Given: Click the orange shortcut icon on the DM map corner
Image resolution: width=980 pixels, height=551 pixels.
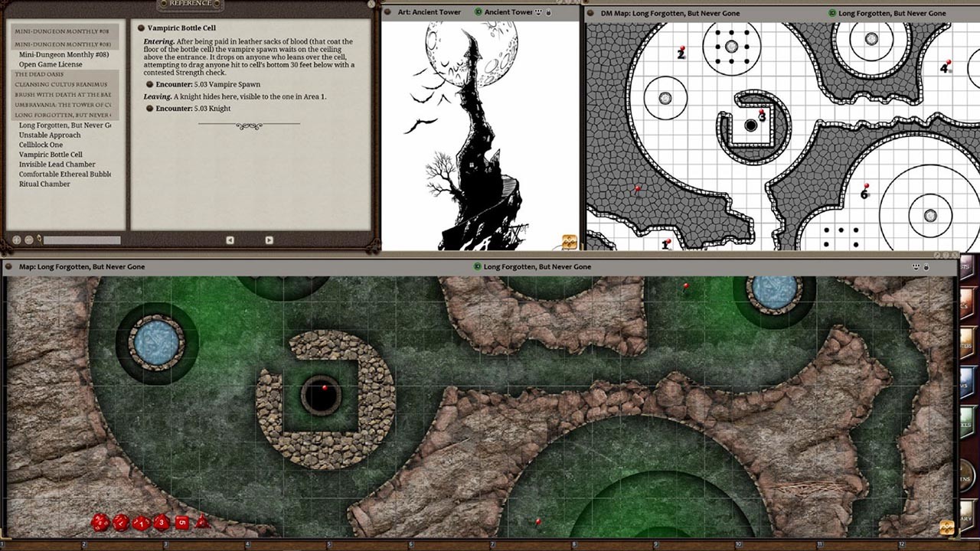Looking at the screenshot, I should (x=569, y=241).
